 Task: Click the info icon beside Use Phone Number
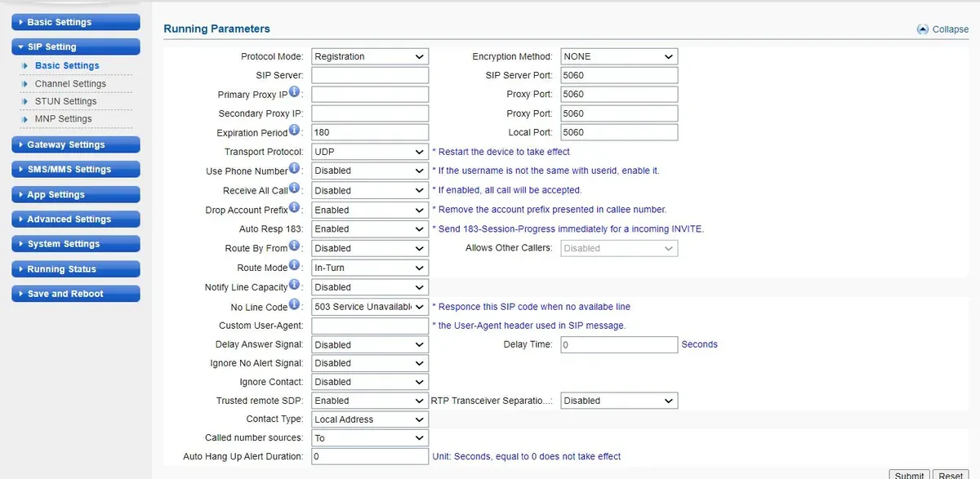tap(295, 169)
